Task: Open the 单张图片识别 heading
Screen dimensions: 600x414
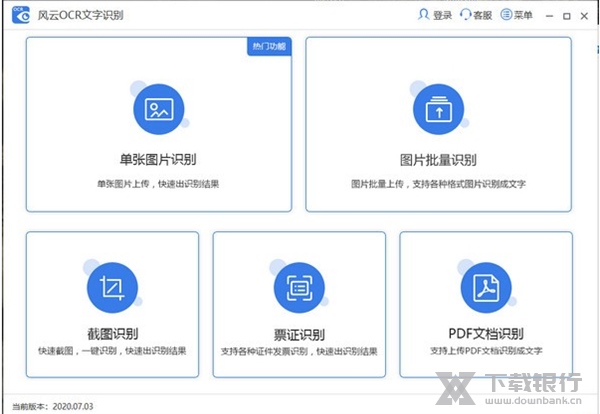Action: coord(158,159)
